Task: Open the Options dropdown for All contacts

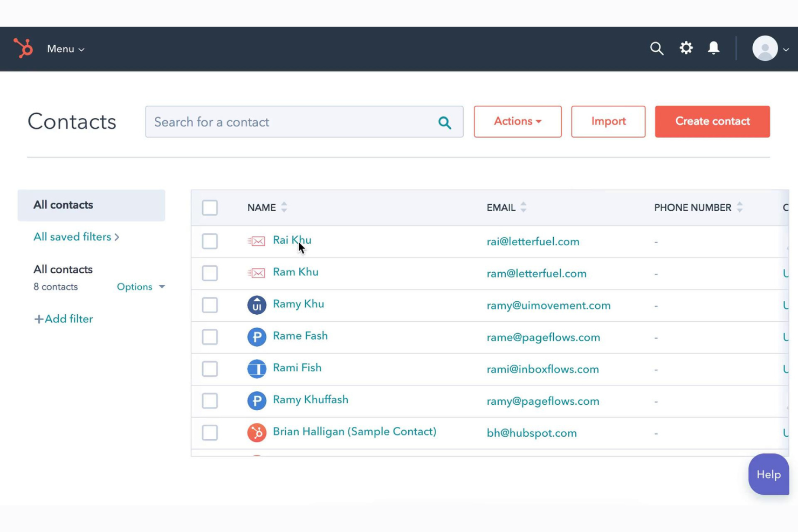Action: pyautogui.click(x=140, y=286)
